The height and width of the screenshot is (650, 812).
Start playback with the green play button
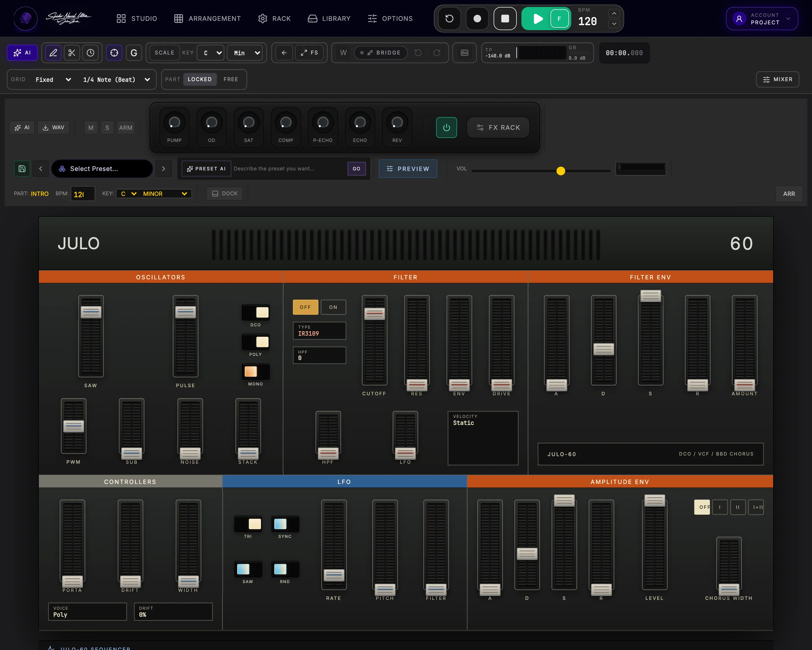537,19
